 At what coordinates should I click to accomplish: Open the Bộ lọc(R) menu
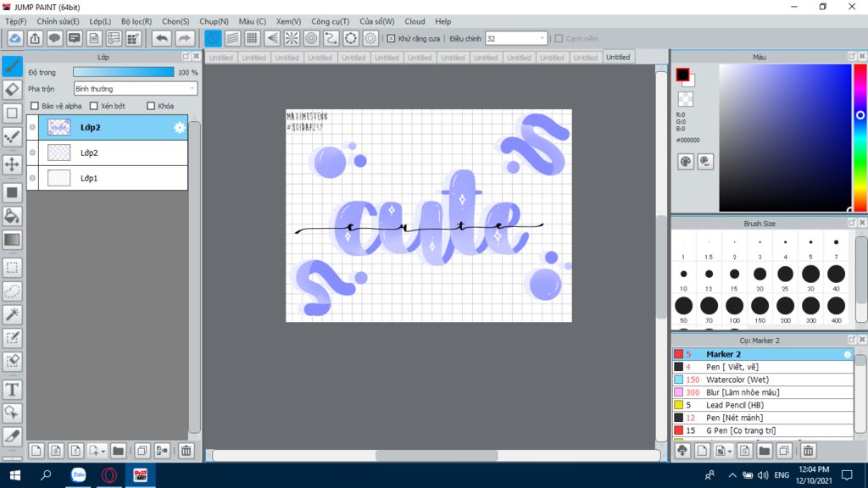(x=136, y=21)
